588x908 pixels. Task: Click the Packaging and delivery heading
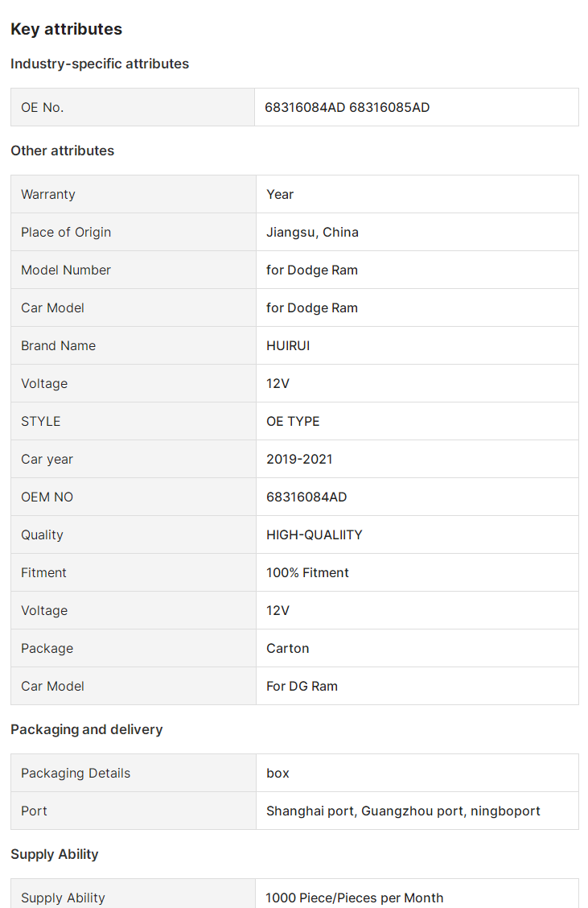86,729
